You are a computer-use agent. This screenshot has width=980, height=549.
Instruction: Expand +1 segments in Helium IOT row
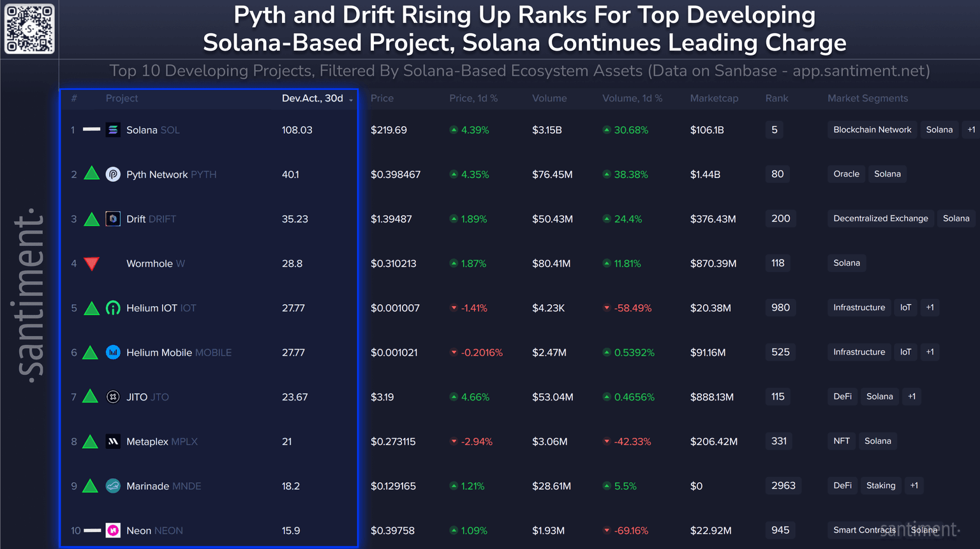[930, 307]
